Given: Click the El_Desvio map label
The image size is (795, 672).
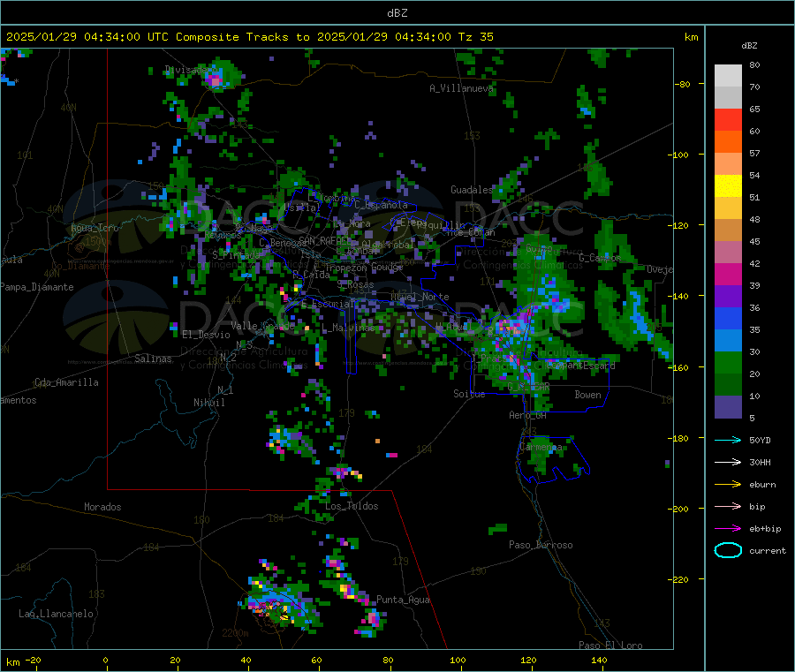Looking at the screenshot, I should coord(206,335).
